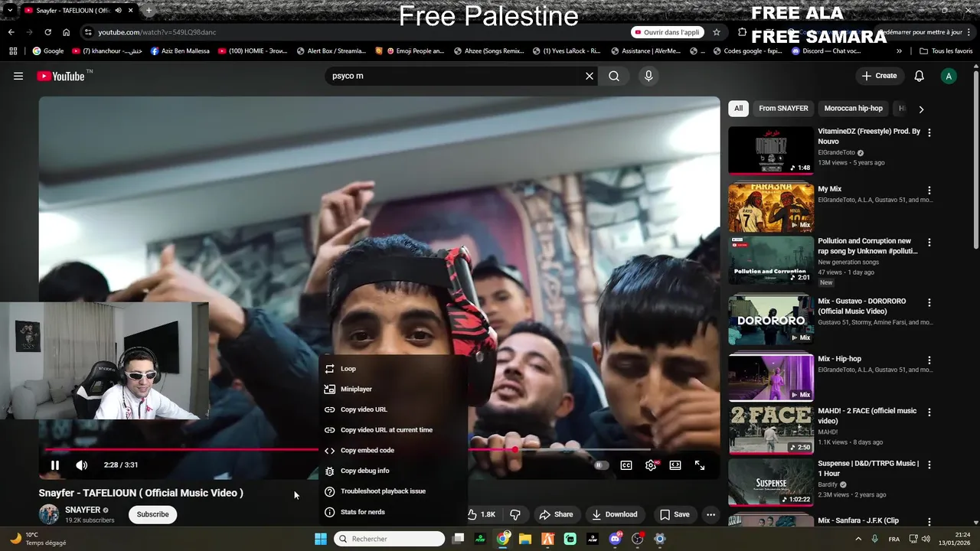Viewport: 980px width, 551px height.
Task: Open options for Pollution and Corruption video
Action: point(929,243)
